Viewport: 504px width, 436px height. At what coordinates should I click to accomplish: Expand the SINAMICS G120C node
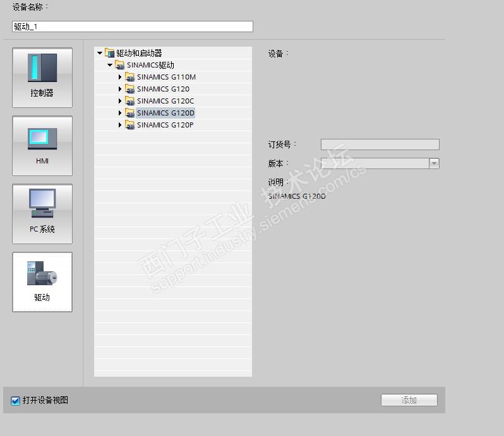point(120,101)
